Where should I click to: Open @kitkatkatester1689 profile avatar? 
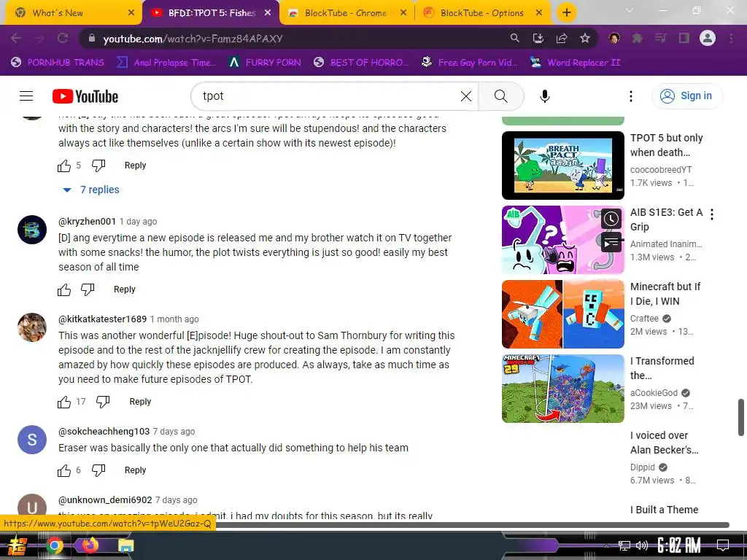32,327
